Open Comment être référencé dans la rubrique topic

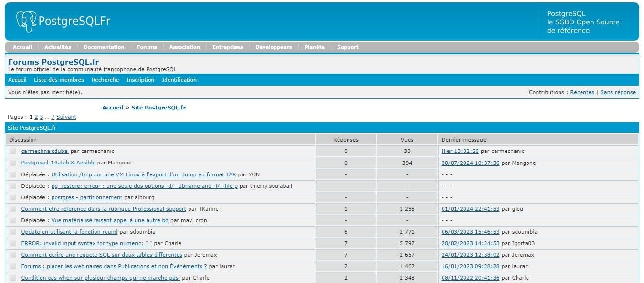[104, 209]
